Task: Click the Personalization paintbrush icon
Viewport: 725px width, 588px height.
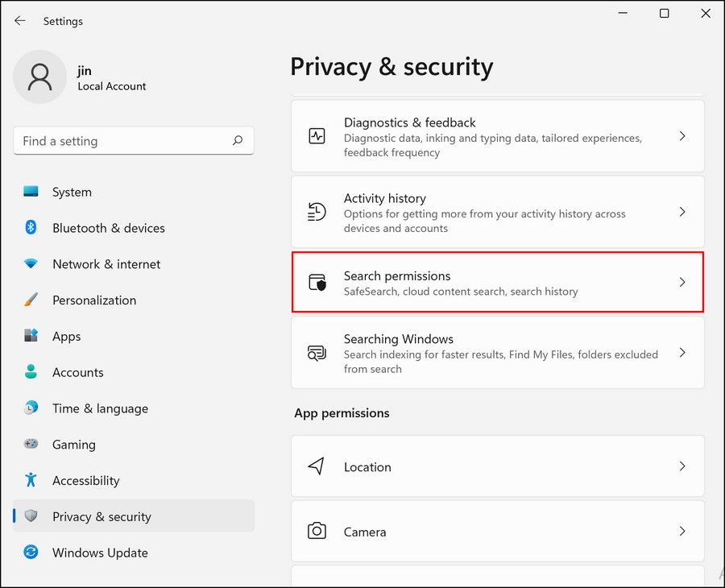Action: [x=31, y=300]
